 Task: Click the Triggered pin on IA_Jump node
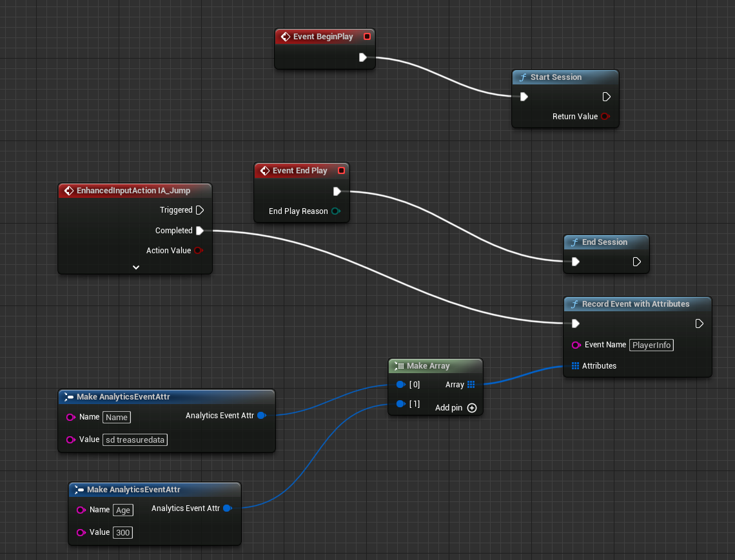click(200, 210)
